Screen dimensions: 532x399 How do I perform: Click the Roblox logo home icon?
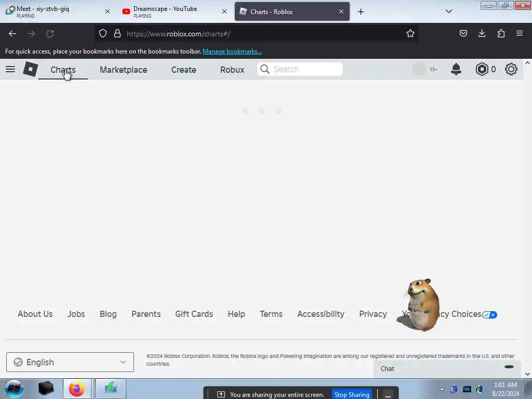click(30, 69)
